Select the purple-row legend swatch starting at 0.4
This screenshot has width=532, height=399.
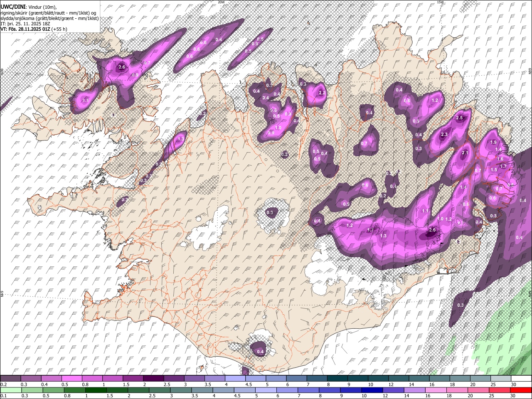tap(51, 379)
